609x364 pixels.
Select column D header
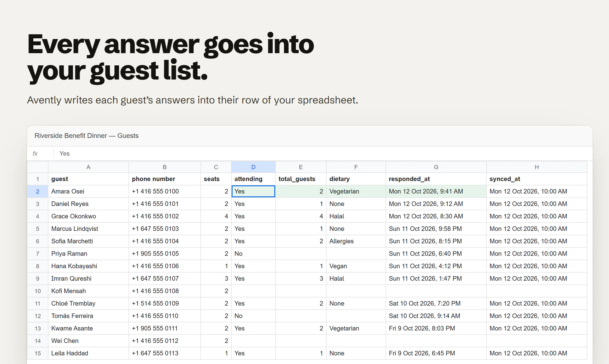pyautogui.click(x=253, y=167)
